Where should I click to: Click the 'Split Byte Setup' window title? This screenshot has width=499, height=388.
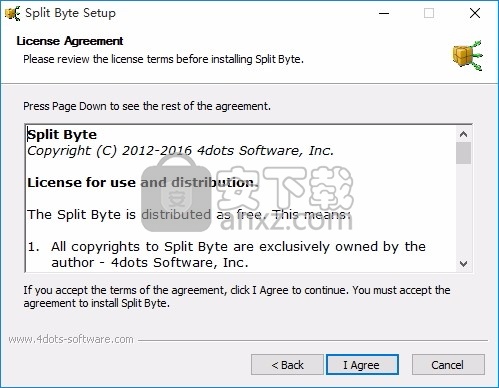click(x=70, y=13)
